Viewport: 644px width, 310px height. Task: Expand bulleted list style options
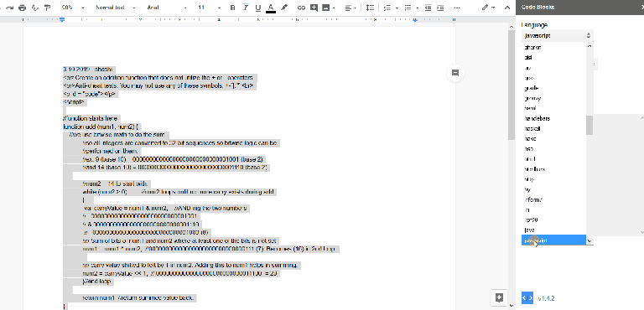pyautogui.click(x=418, y=8)
